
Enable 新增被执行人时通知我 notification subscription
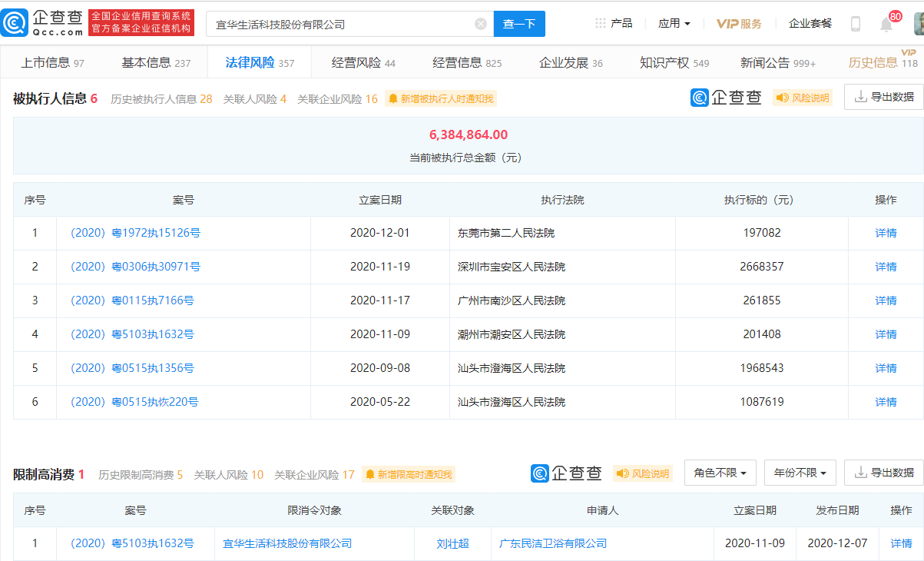pyautogui.click(x=443, y=98)
